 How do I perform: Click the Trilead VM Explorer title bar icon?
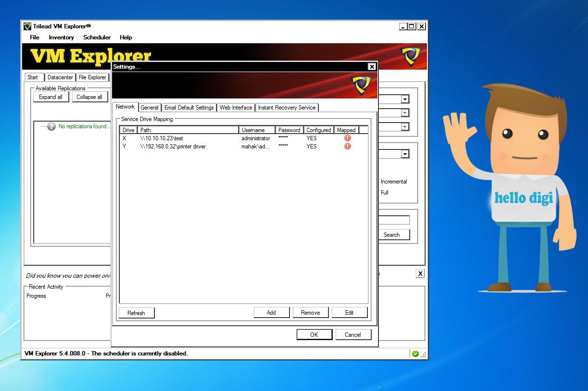point(27,26)
